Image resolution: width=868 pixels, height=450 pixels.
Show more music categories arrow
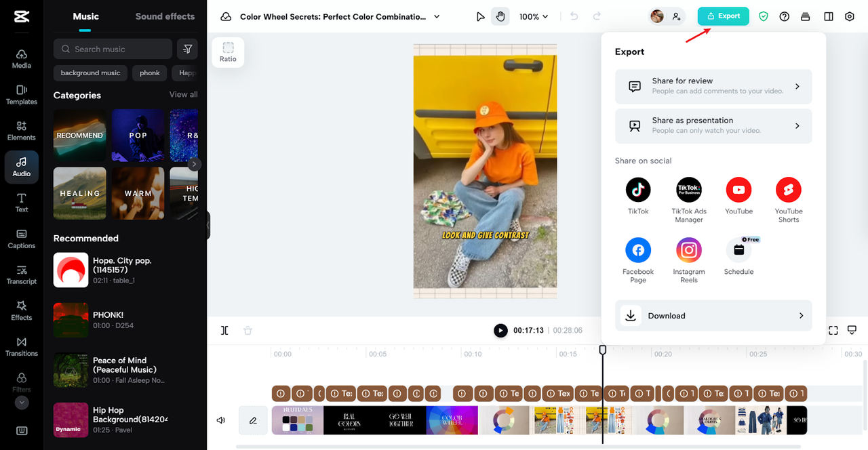pos(195,164)
